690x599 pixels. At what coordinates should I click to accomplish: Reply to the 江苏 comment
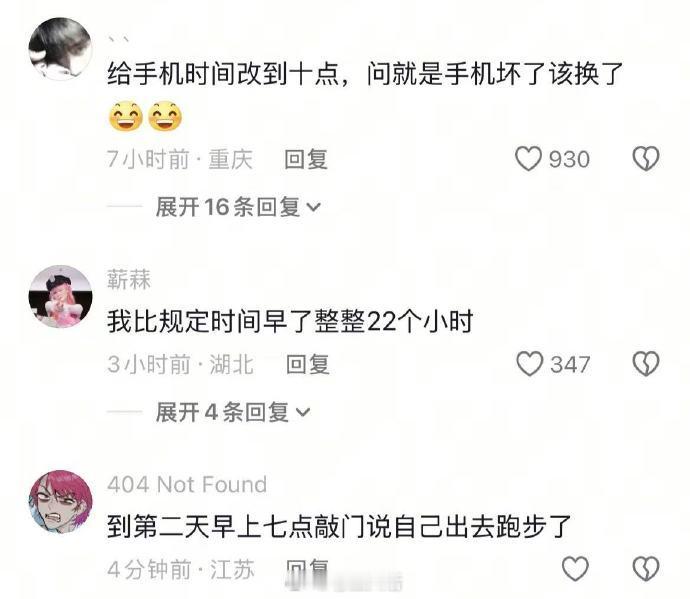pyautogui.click(x=308, y=569)
